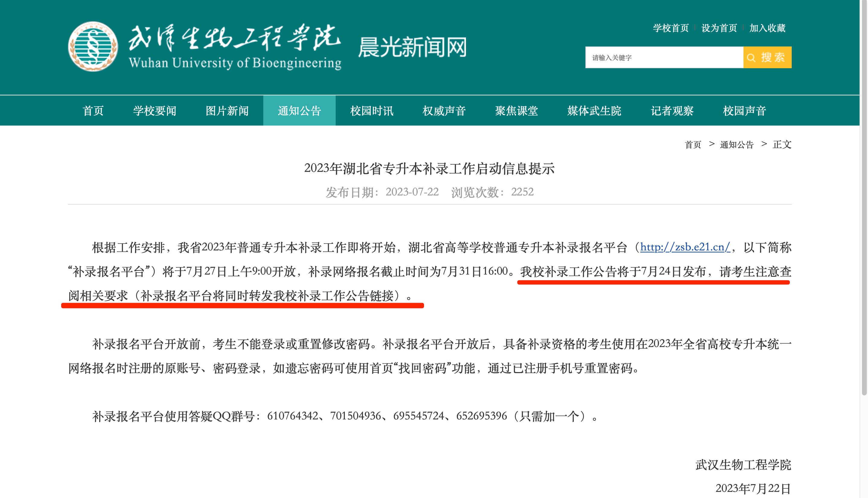Screen dimensions: 868x498
Task: Click the 浏览次数 2252 text
Action: (x=492, y=192)
